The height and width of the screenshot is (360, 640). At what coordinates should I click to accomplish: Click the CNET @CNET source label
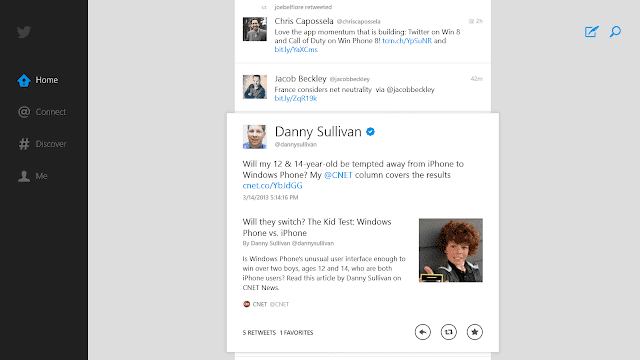pos(271,304)
